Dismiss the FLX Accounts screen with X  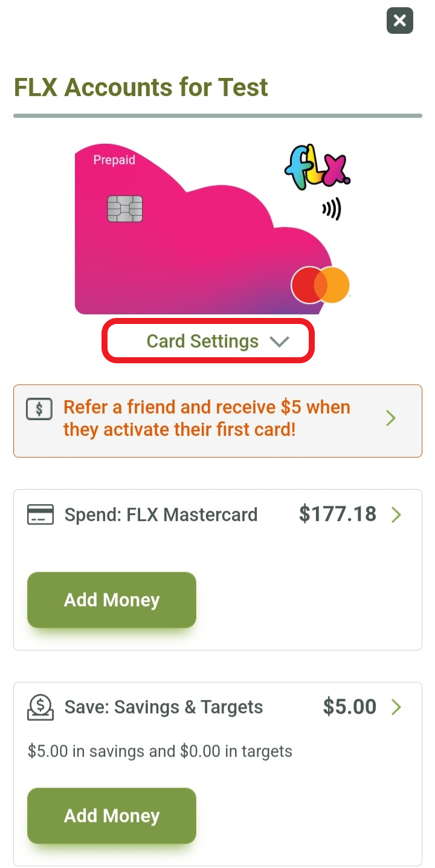coord(399,21)
